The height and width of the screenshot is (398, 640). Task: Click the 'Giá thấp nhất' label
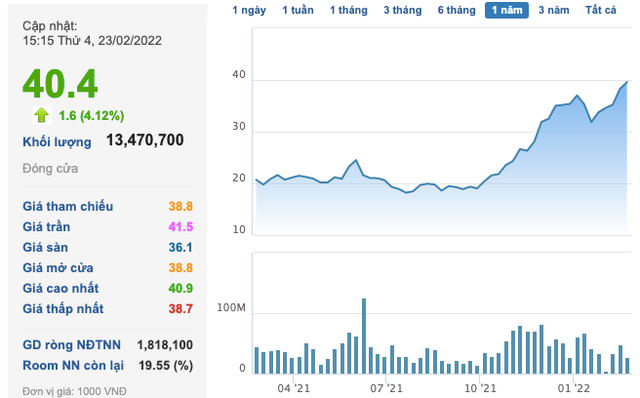point(63,309)
